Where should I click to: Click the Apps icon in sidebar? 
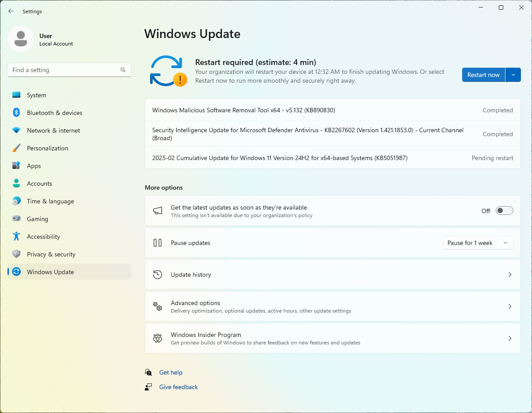click(16, 166)
